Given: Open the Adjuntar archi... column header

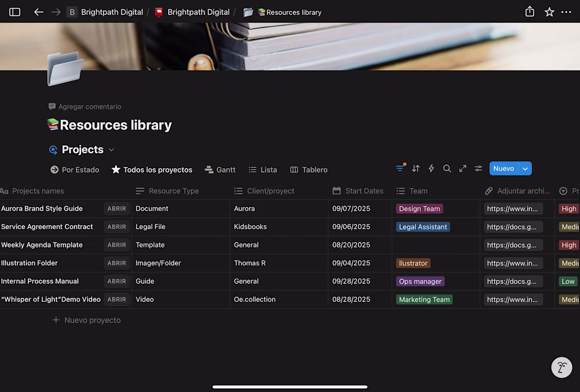Looking at the screenshot, I should click(x=517, y=191).
